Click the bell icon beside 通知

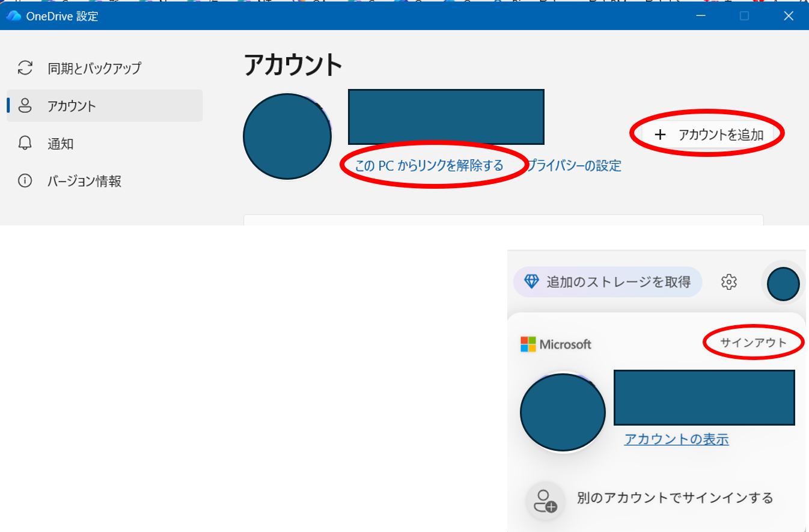pyautogui.click(x=25, y=144)
